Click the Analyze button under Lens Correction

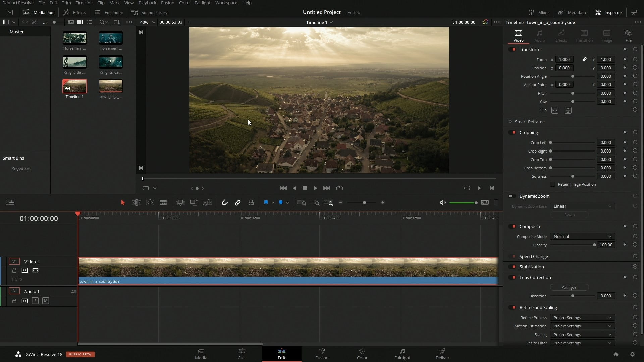(569, 287)
